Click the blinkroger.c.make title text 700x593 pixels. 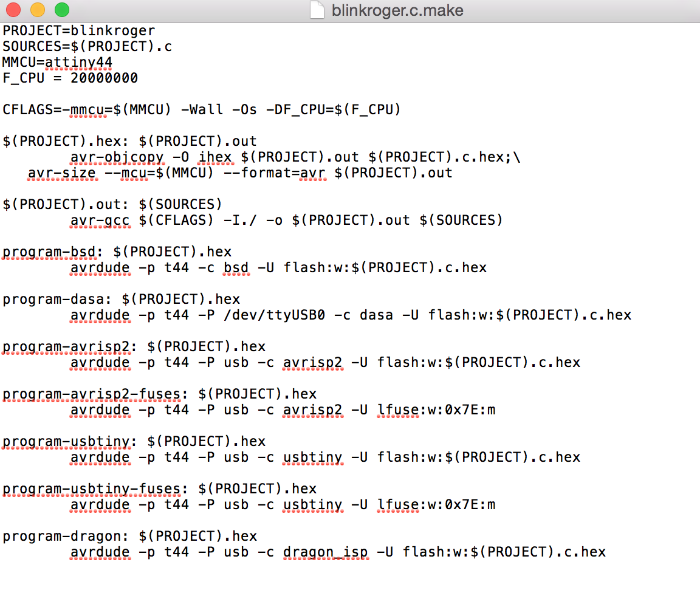(x=397, y=10)
